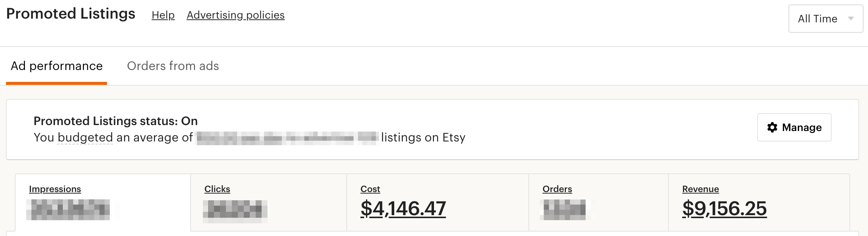The width and height of the screenshot is (868, 236).
Task: Click the blurred Orders value
Action: [564, 210]
